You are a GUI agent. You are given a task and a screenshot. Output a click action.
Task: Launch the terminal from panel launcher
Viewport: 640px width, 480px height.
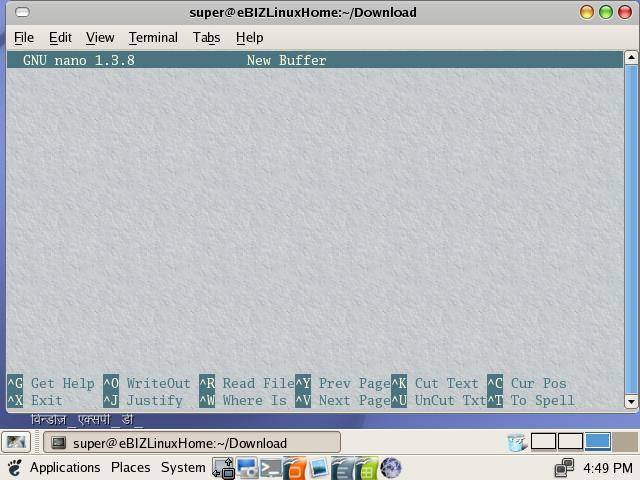(270, 468)
